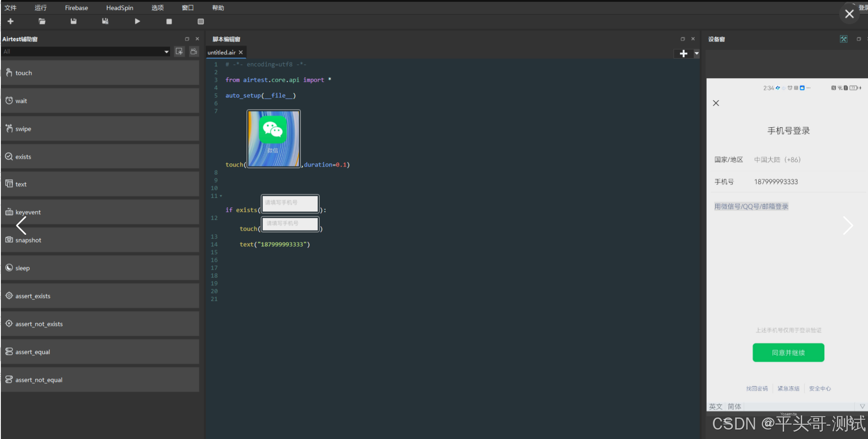Expand the new tab dropdown arrow
Viewport: 868px width, 439px height.
697,54
